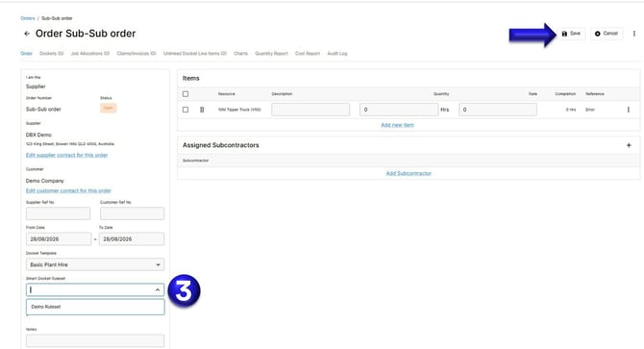Viewport: 644px width, 349px height.
Task: Go to Orders breadcrumb link
Action: click(x=28, y=18)
